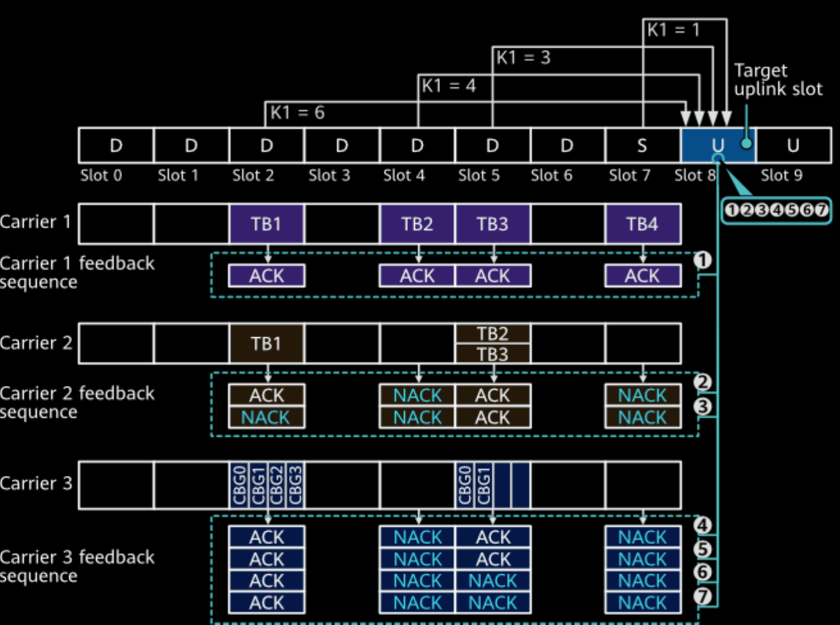Image resolution: width=840 pixels, height=625 pixels.
Task: Click the K1 = 6 label
Action: 297,113
